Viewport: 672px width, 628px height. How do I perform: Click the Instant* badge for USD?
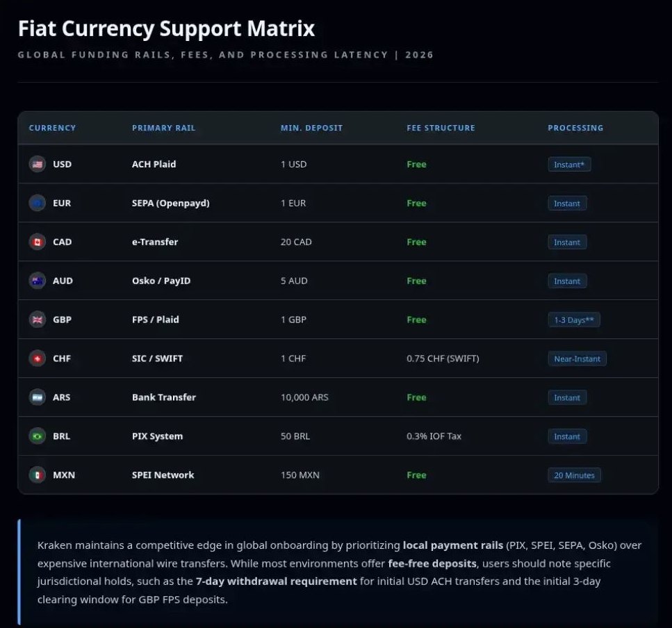point(569,165)
